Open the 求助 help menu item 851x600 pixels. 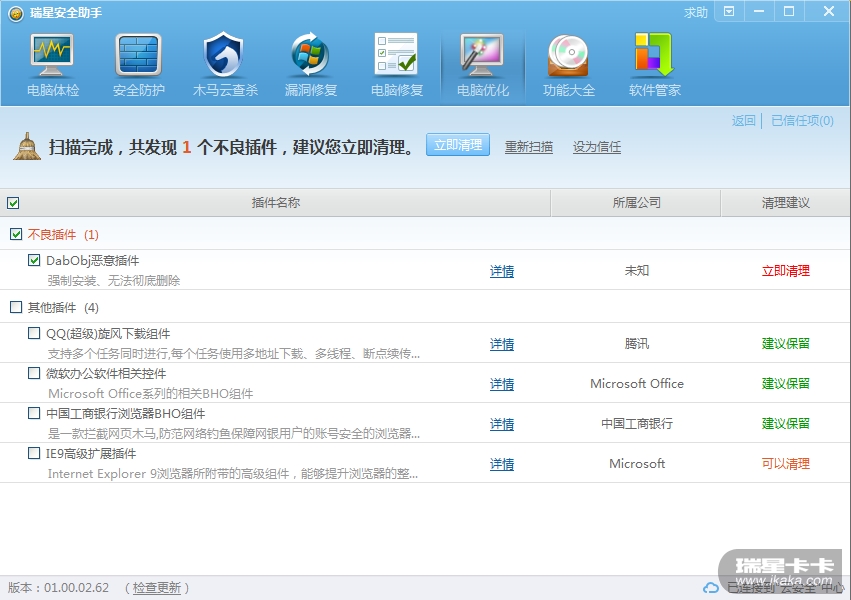(696, 13)
